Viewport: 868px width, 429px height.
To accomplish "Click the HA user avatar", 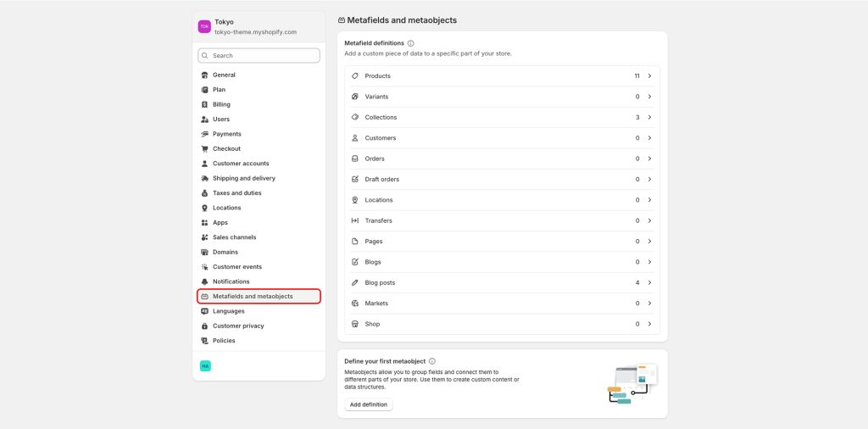I will [205, 366].
